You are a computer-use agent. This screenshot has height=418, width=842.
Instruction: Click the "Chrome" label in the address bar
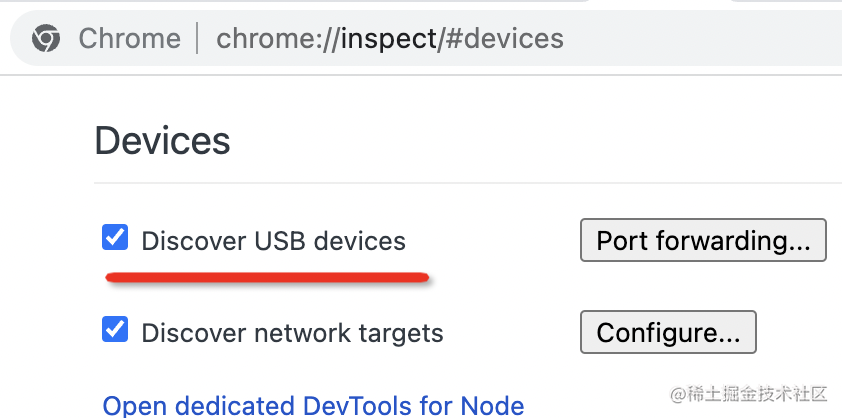pyautogui.click(x=129, y=39)
